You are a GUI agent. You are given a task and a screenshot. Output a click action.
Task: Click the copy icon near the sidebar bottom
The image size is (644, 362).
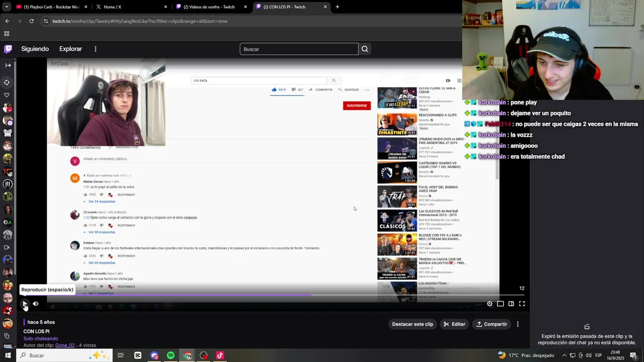pos(7,336)
